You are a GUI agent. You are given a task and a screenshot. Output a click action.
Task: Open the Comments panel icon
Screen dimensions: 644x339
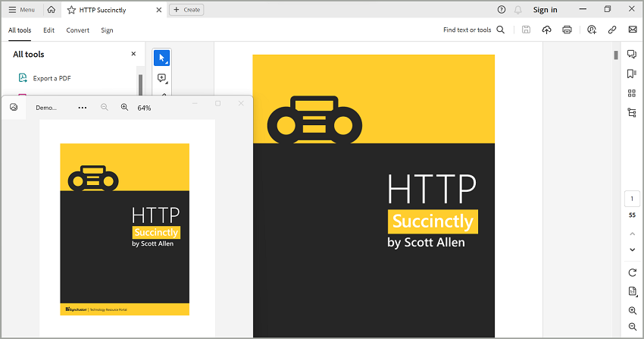point(632,55)
